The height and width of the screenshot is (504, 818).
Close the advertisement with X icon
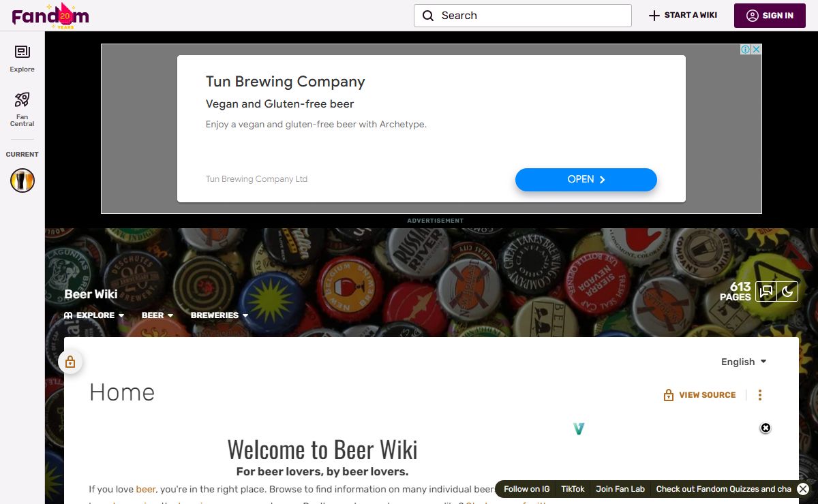(756, 49)
